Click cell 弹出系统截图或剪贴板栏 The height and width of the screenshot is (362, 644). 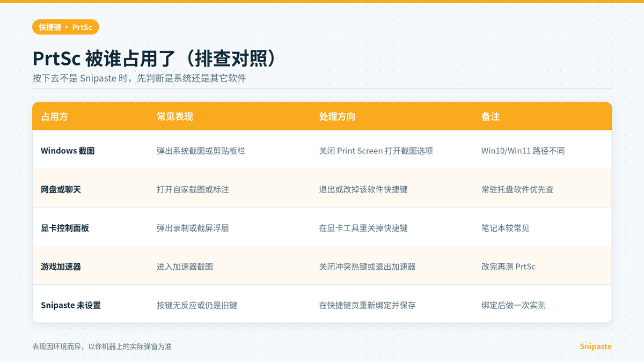[x=201, y=151]
